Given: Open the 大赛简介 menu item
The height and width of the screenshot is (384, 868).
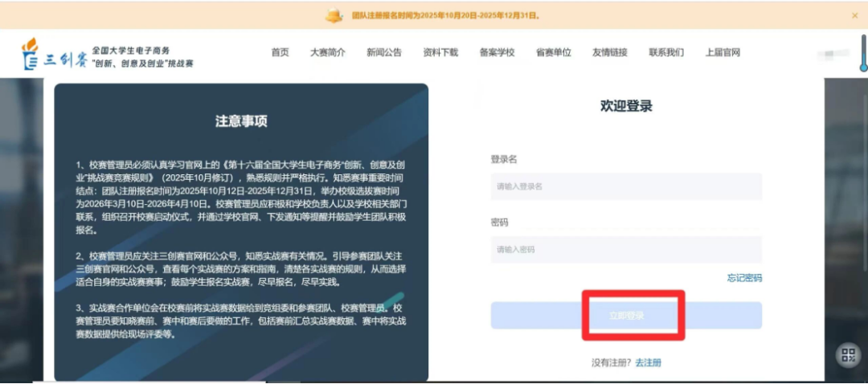Looking at the screenshot, I should (328, 53).
